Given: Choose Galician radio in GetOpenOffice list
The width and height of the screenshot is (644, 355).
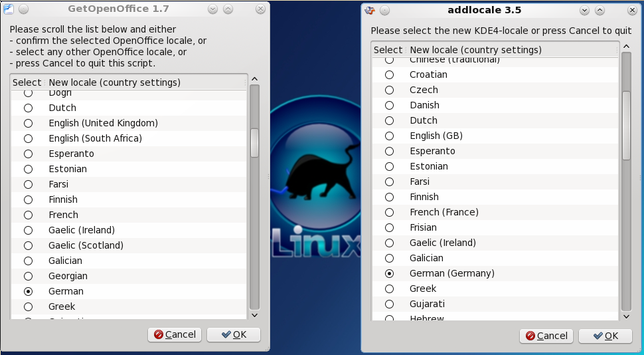Looking at the screenshot, I should (x=28, y=261).
